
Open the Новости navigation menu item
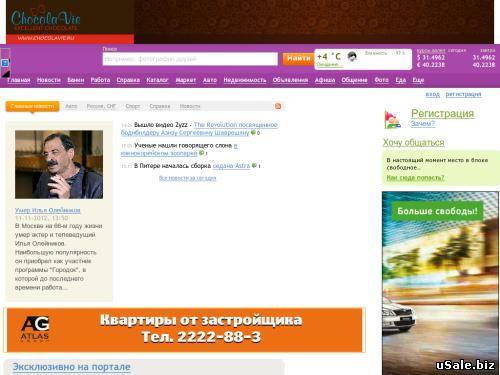[x=49, y=80]
